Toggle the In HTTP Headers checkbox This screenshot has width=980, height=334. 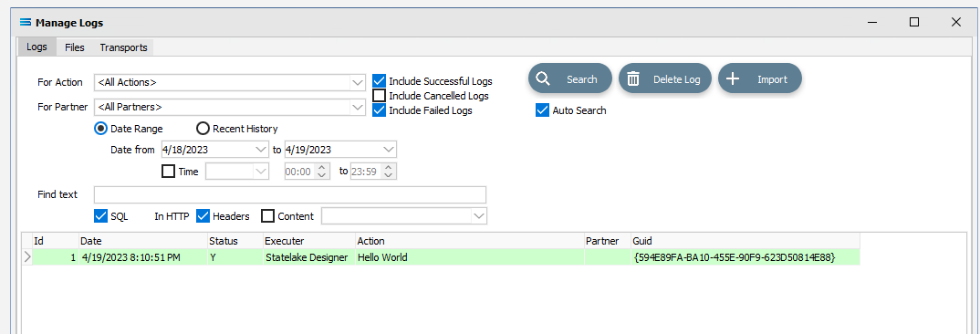point(203,215)
